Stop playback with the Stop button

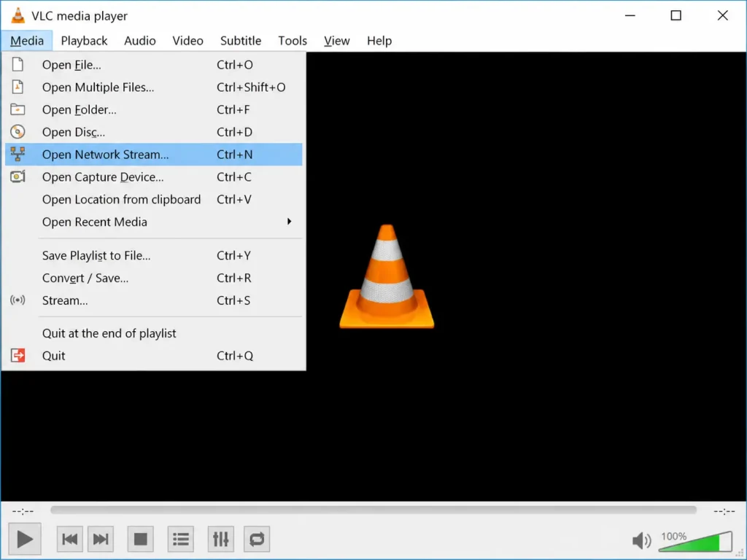point(141,539)
